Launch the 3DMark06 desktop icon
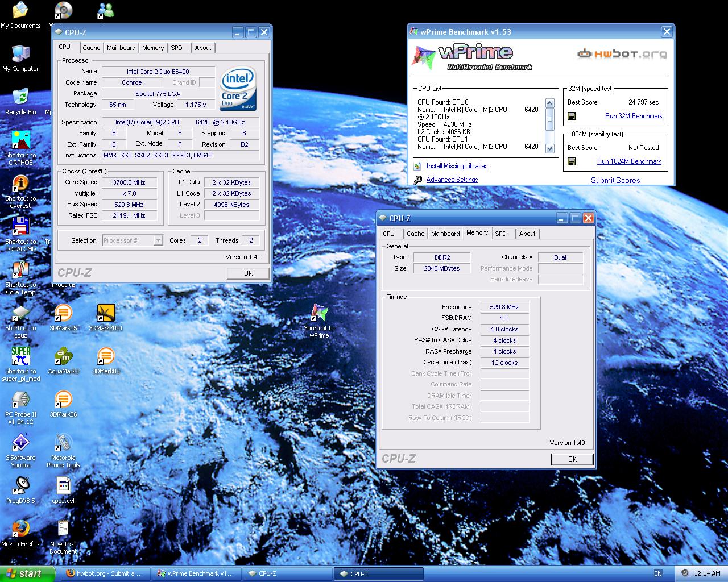The image size is (728, 582). coord(63,404)
